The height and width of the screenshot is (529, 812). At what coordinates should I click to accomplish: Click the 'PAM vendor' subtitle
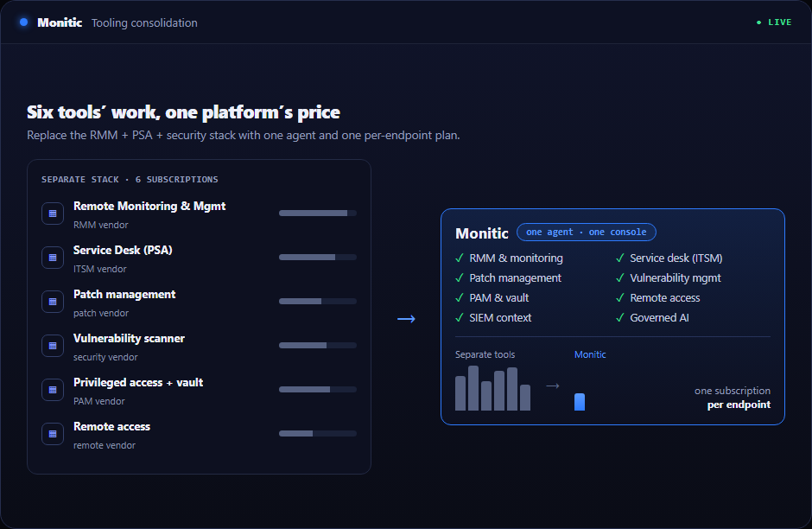click(99, 401)
